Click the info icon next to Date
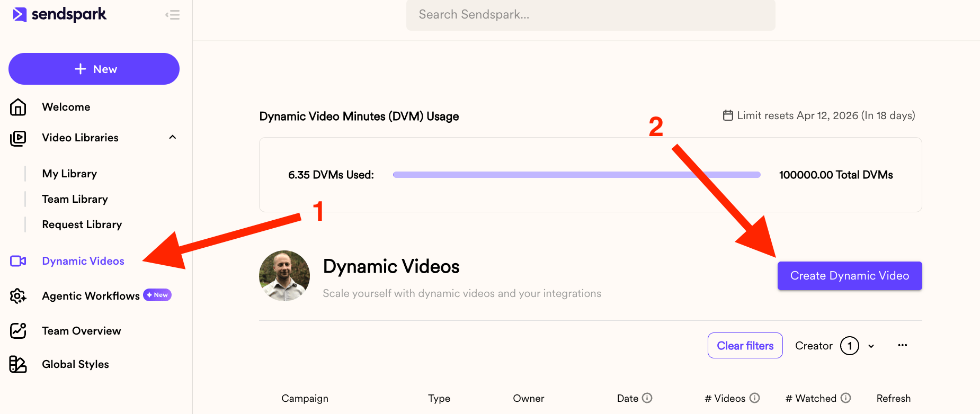This screenshot has height=414, width=980. point(647,398)
